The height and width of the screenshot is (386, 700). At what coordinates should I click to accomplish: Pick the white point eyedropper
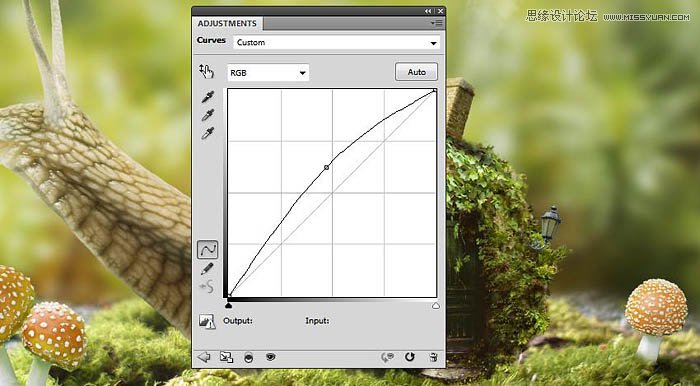[208, 133]
